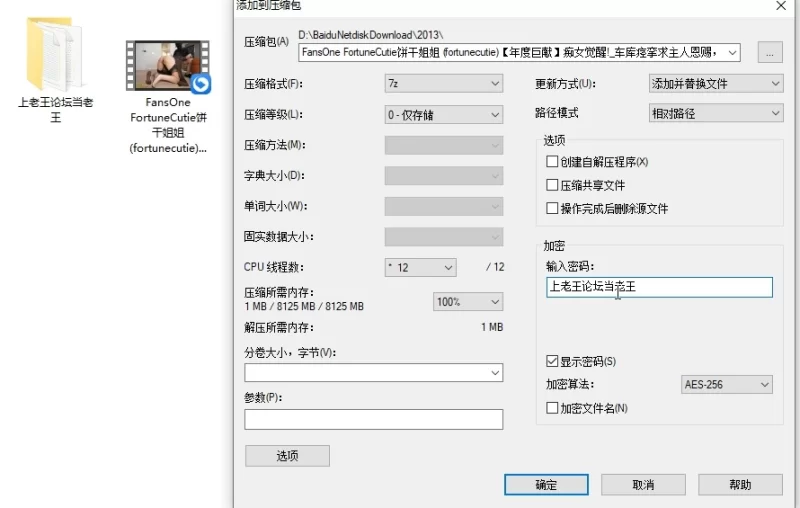This screenshot has width=800, height=508.
Task: Open the 路径模式 相对路径 dropdown
Action: (x=716, y=113)
